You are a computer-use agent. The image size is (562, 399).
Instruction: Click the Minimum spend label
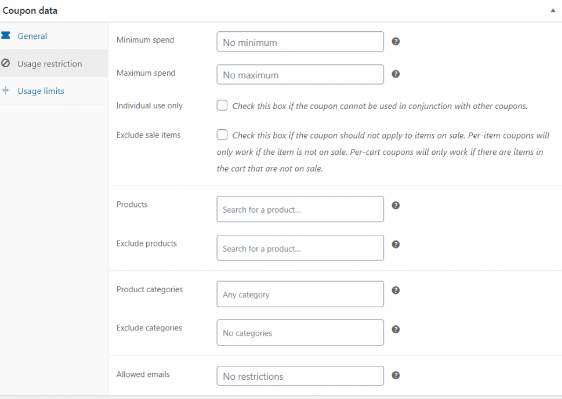pos(145,40)
